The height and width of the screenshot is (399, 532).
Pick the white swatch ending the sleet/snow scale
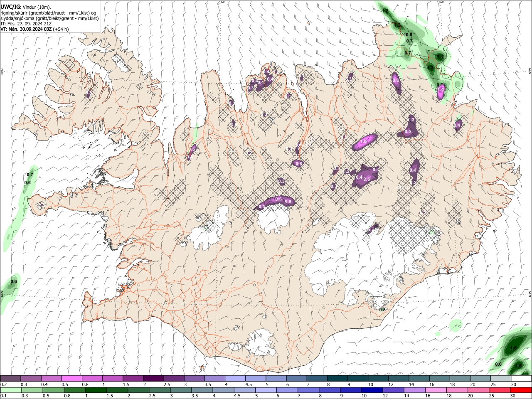(521, 379)
